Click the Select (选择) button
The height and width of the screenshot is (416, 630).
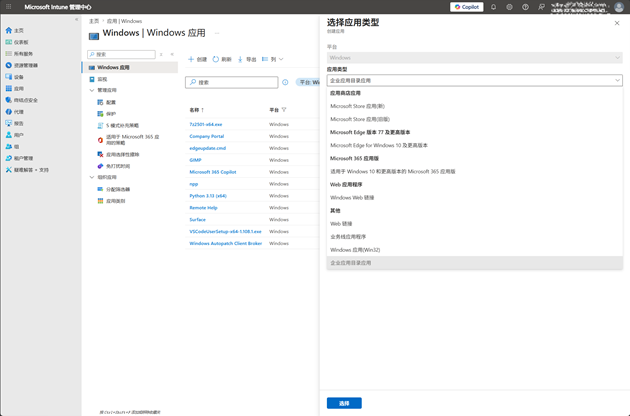344,403
